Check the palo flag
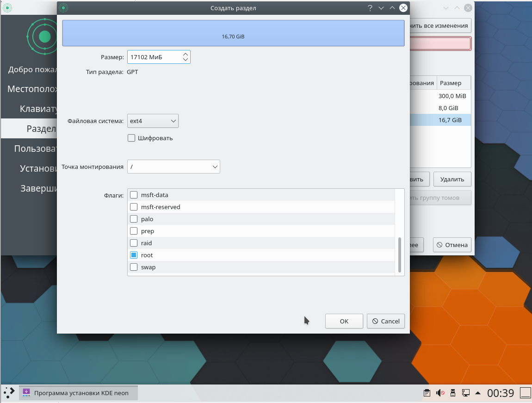 [x=134, y=219]
